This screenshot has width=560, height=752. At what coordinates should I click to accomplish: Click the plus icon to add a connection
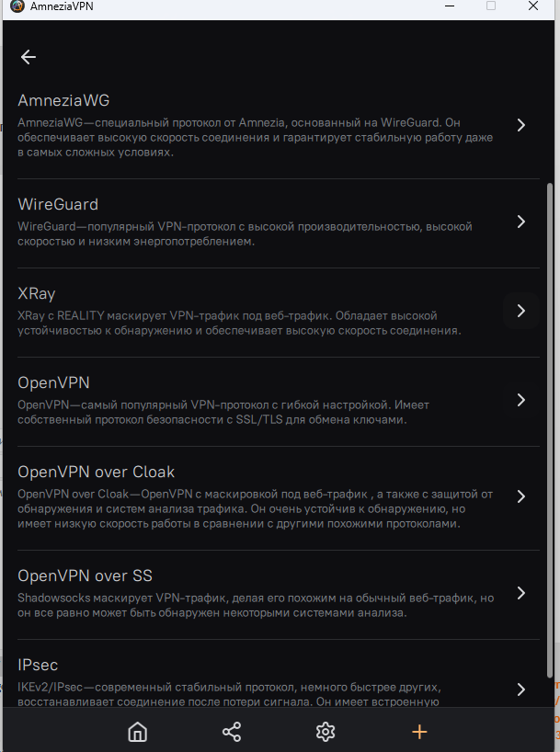point(419,732)
